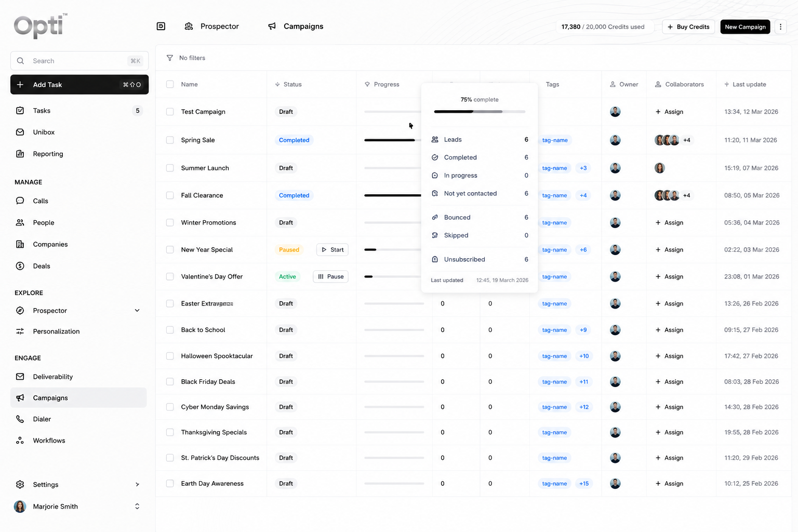Click the tag-name tag on Spring Sale
The height and width of the screenshot is (532, 798).
(555, 140)
